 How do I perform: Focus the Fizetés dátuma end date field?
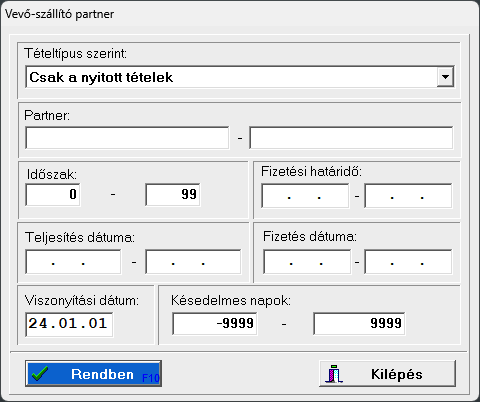408,262
